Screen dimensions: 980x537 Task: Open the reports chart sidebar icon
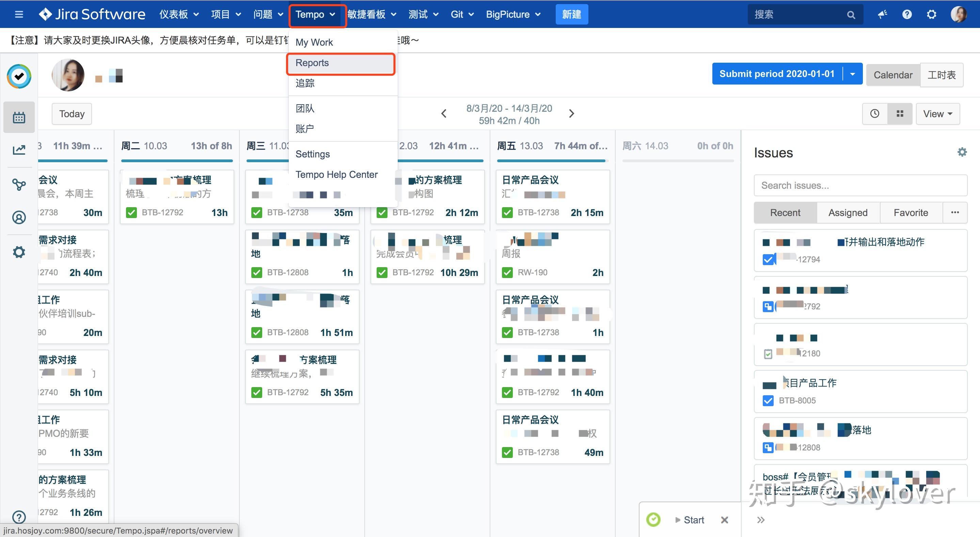[x=19, y=150]
